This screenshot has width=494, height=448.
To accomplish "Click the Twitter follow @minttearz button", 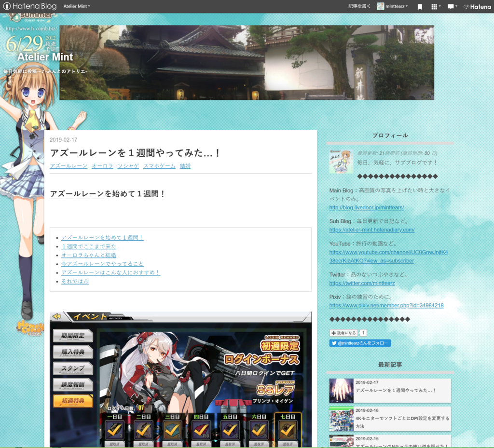I will [x=360, y=343].
